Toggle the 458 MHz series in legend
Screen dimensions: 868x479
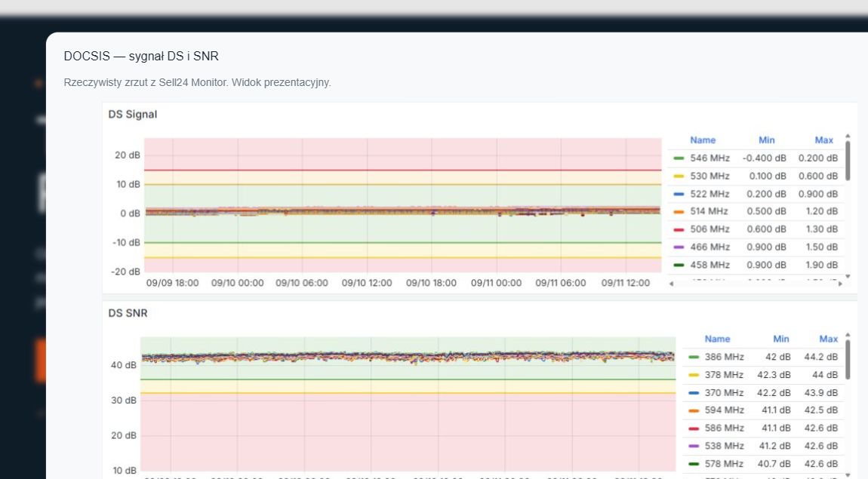point(709,264)
